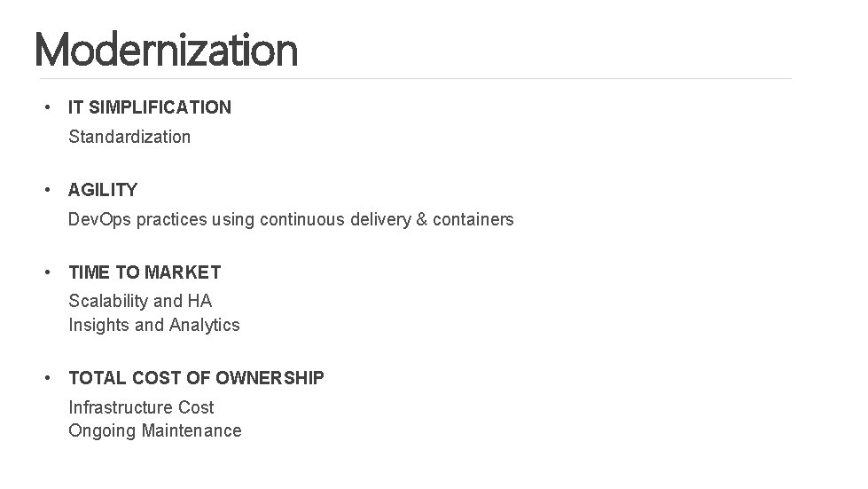The height and width of the screenshot is (489, 868).
Task: Select the TIME TO MARKET heading
Action: pyautogui.click(x=145, y=272)
